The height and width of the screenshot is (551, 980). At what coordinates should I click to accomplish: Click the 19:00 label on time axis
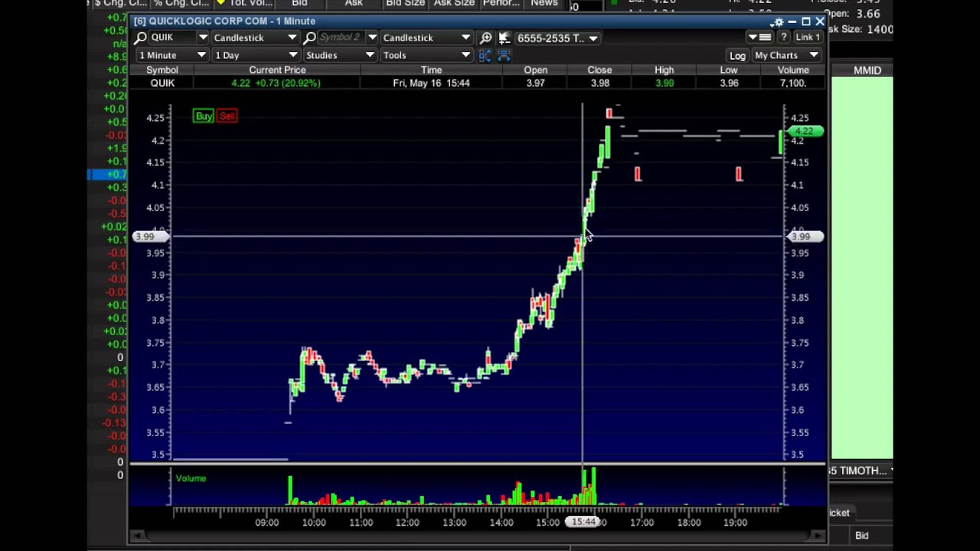click(x=735, y=523)
